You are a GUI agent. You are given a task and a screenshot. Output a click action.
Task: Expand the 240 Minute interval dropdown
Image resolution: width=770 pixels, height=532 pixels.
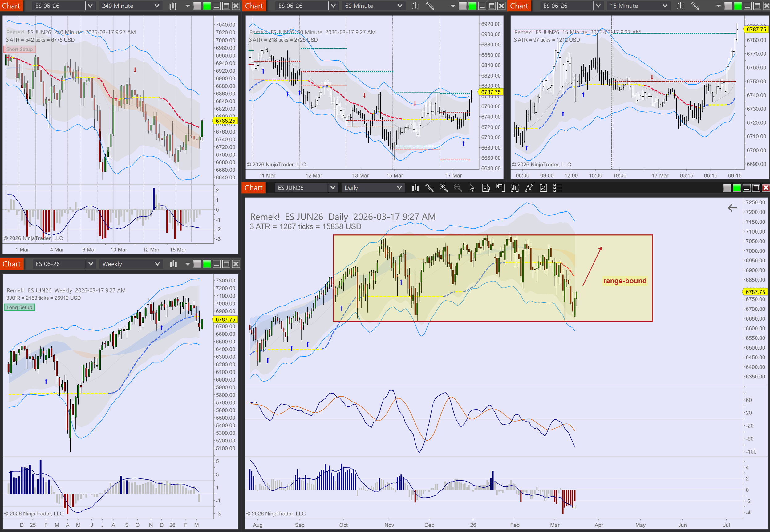click(156, 6)
